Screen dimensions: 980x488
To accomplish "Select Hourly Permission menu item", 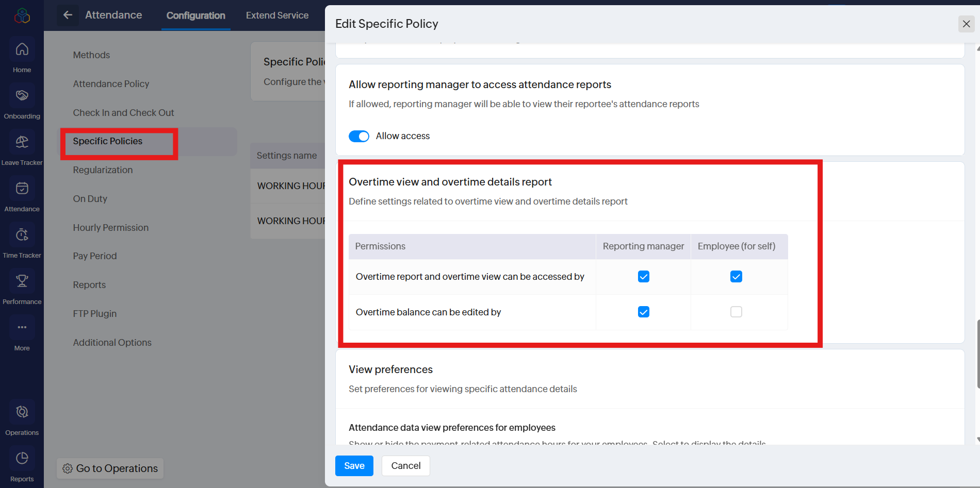I will click(x=110, y=228).
